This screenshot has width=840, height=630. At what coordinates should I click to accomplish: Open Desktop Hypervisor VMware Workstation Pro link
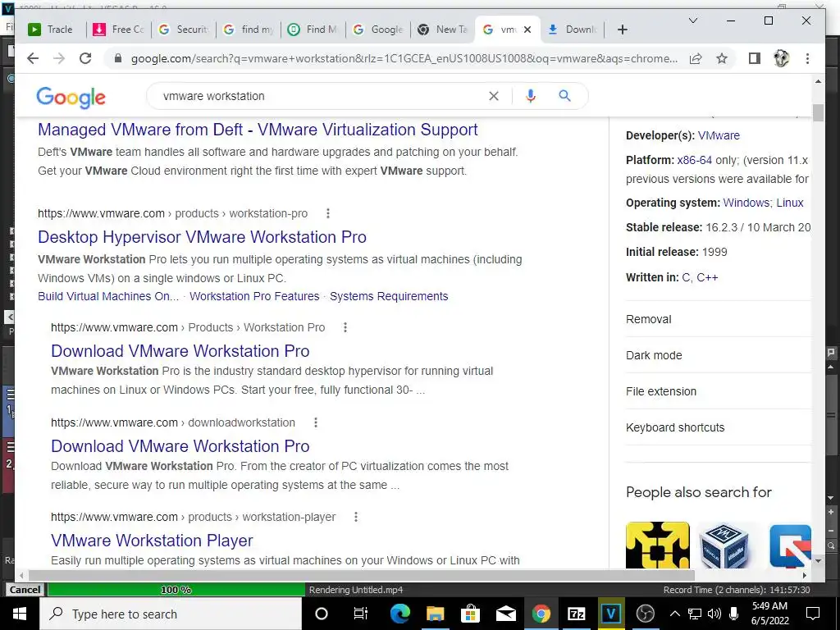point(202,237)
